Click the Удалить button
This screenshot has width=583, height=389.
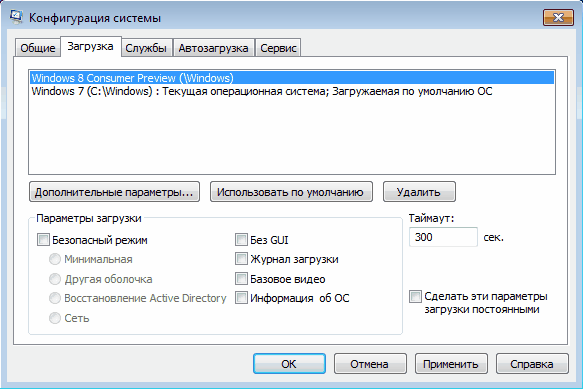point(419,192)
